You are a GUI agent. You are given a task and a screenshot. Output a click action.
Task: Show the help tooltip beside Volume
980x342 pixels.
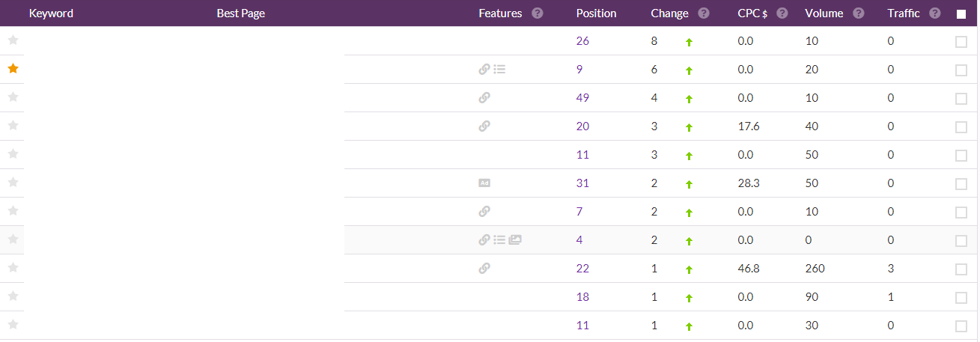(858, 13)
